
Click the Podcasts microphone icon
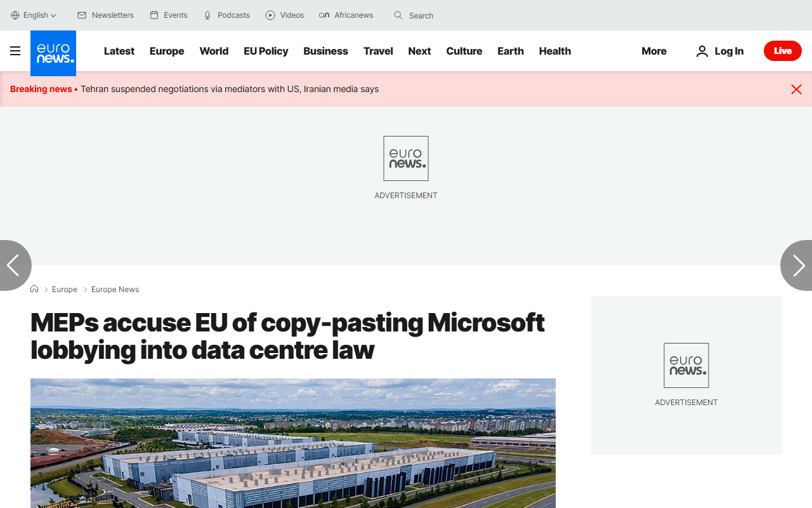tap(207, 15)
